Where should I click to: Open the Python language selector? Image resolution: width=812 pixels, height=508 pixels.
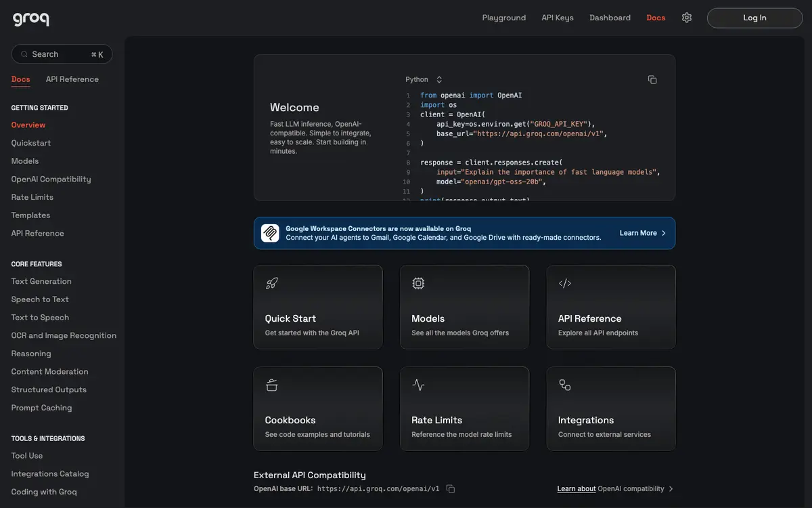424,80
